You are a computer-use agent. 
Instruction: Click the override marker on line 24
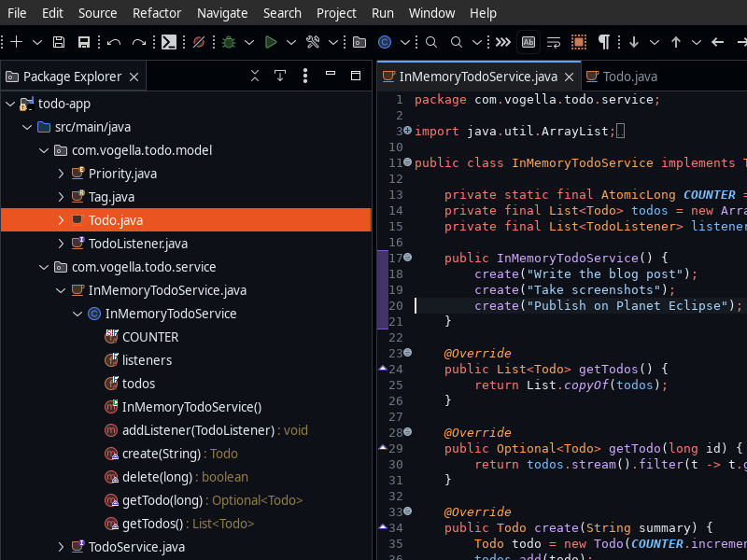click(383, 368)
